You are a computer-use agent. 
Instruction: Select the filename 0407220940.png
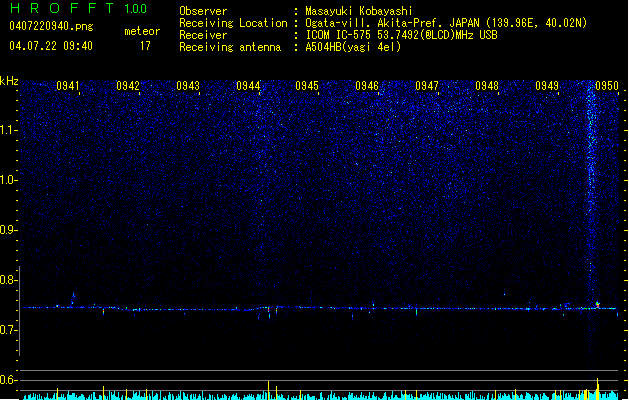click(51, 27)
